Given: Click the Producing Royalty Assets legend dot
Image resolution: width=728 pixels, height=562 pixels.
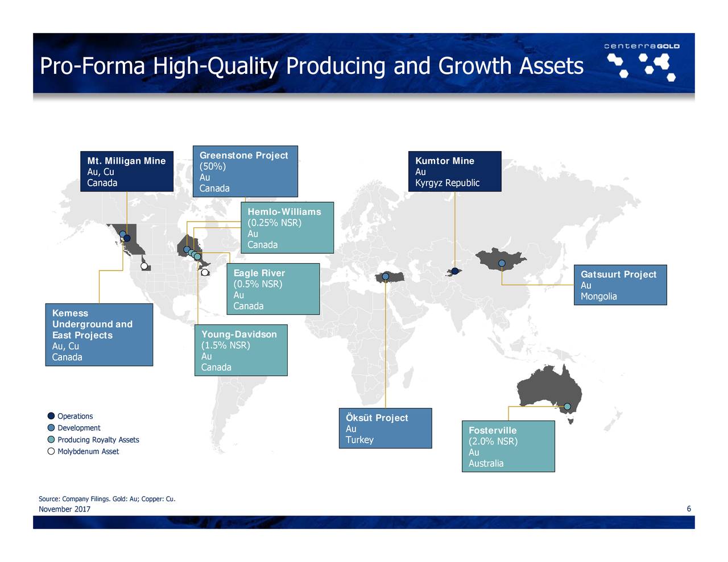Looking at the screenshot, I should point(51,440).
